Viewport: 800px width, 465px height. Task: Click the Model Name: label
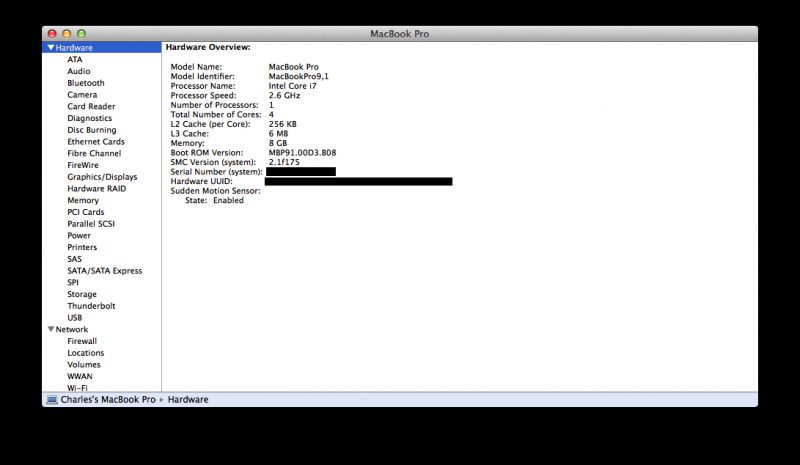click(x=196, y=67)
